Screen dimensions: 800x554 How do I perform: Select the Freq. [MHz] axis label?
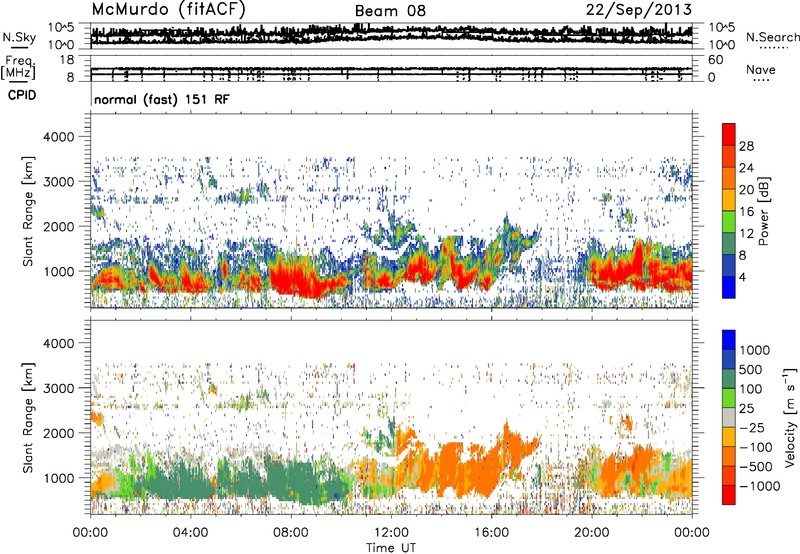(19, 67)
